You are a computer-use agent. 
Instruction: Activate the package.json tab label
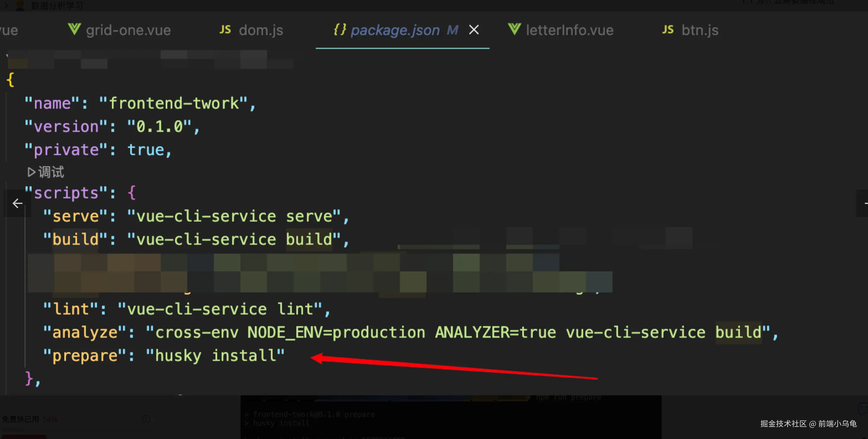(395, 30)
